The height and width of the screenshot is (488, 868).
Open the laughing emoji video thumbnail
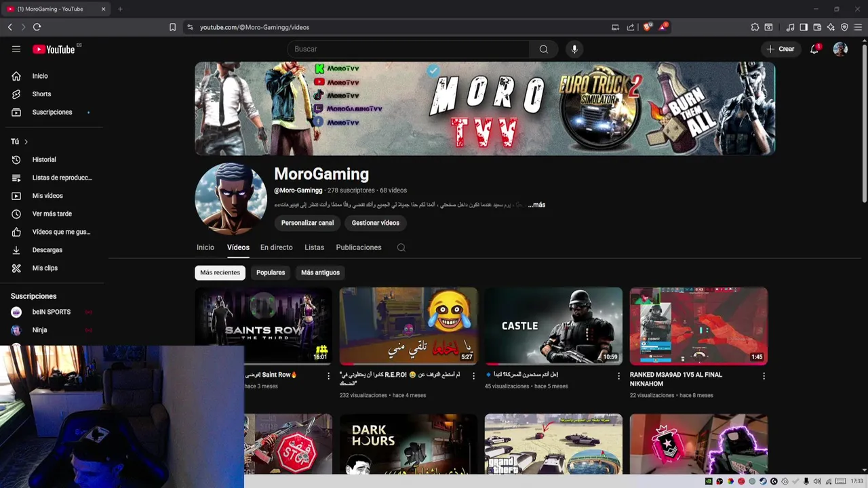pos(408,326)
